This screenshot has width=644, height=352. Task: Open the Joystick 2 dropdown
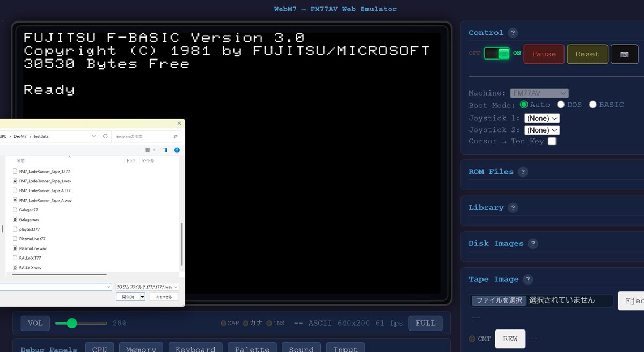click(x=542, y=130)
